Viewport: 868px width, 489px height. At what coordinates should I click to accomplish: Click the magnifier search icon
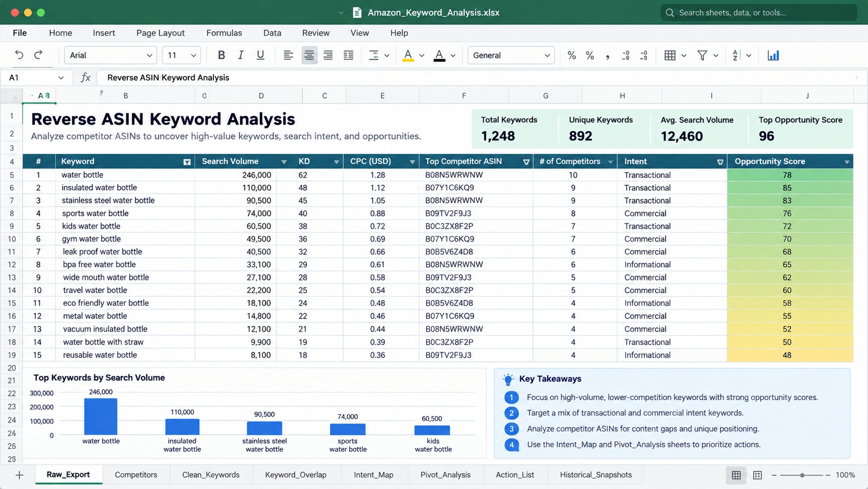click(x=670, y=12)
